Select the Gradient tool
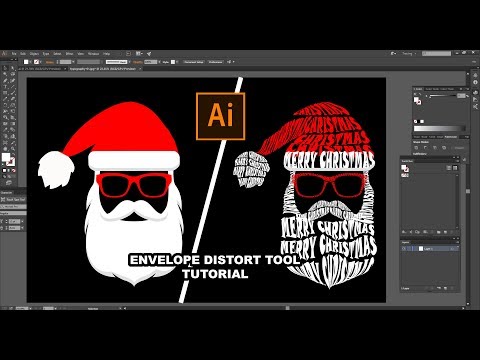The image size is (480, 360). (x=13, y=124)
